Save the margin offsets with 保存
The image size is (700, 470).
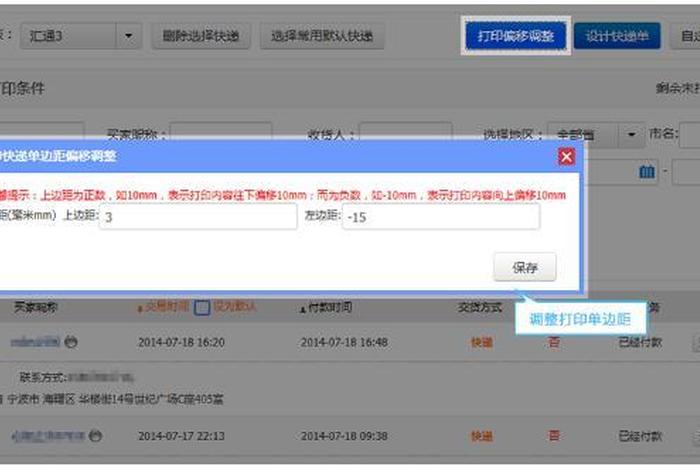(525, 268)
